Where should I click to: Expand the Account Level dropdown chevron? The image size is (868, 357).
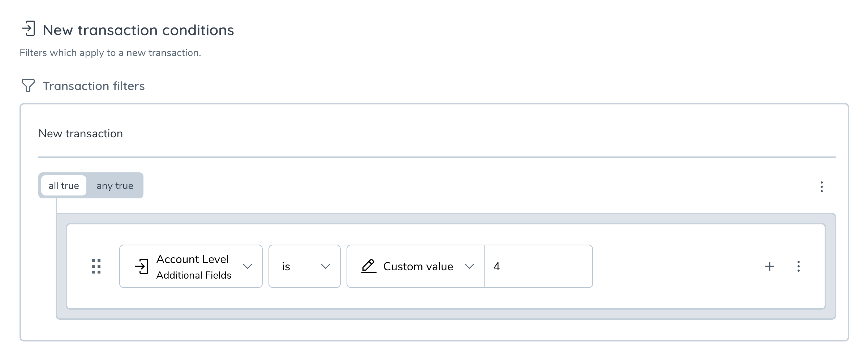248,266
